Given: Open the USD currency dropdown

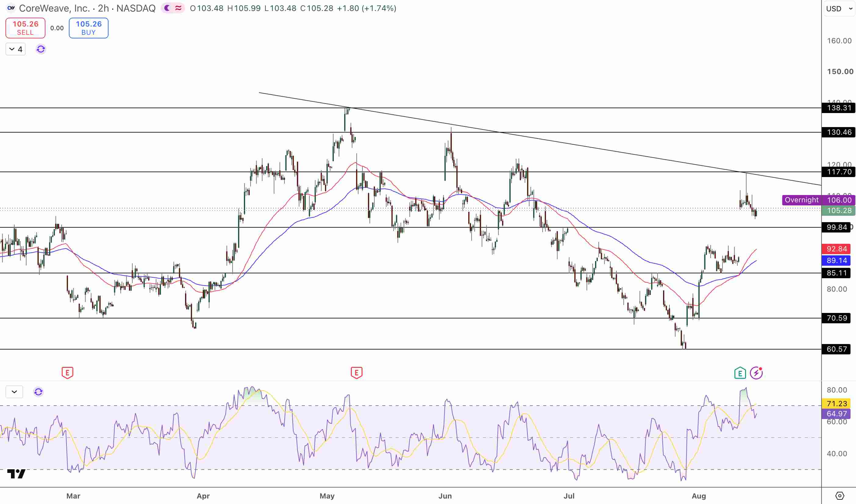Looking at the screenshot, I should click(839, 9).
